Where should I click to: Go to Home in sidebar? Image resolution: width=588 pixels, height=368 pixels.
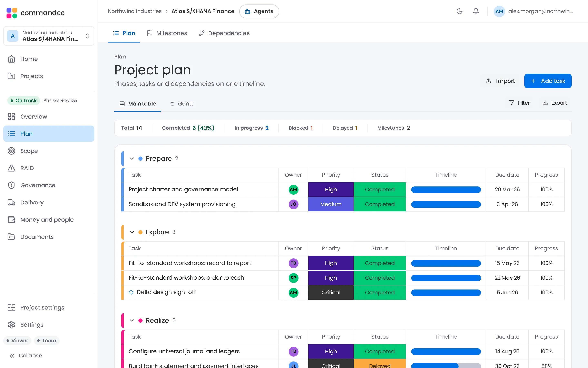pos(49,59)
